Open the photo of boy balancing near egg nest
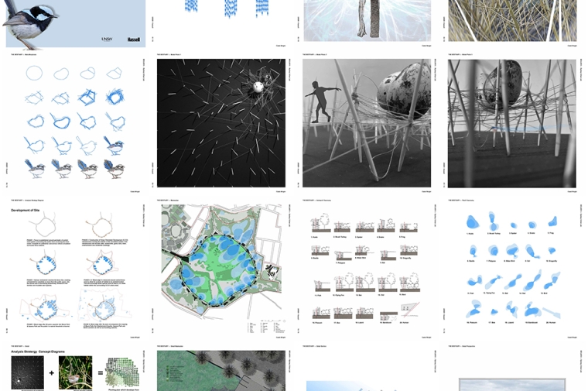 pos(367,122)
